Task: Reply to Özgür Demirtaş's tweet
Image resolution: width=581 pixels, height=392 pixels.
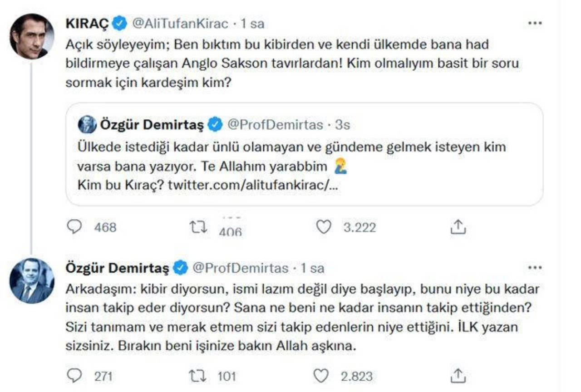Action: (x=74, y=376)
